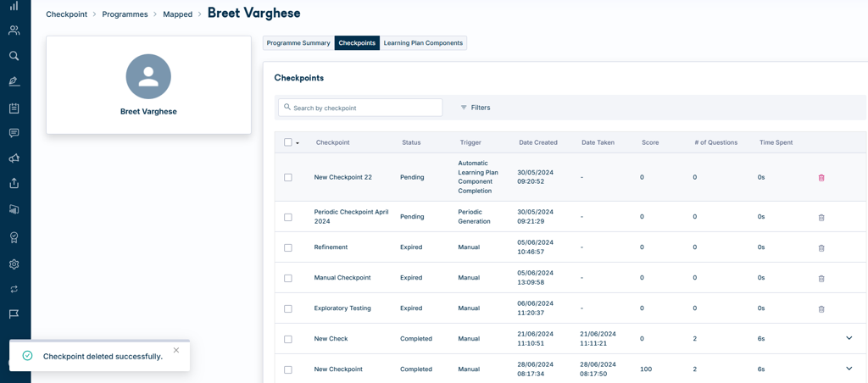Viewport: 868px width, 383px height.
Task: Open the settings gear sidebar icon
Action: click(14, 264)
